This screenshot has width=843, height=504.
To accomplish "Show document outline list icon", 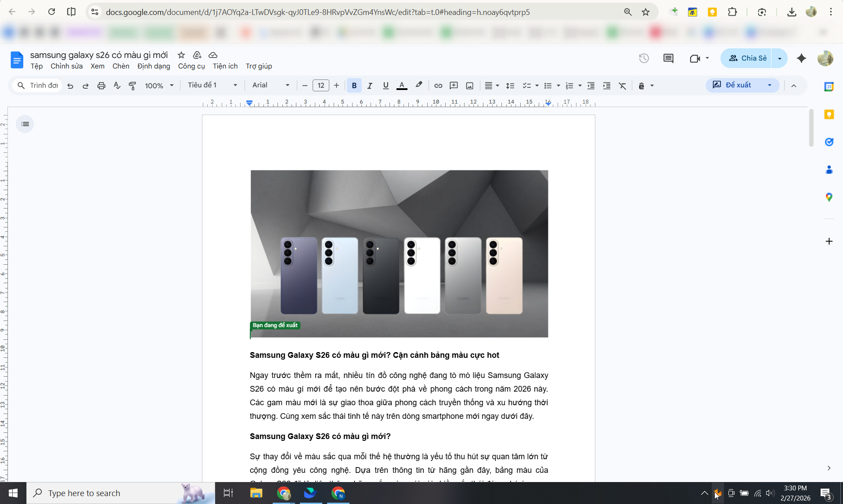I will [x=25, y=124].
